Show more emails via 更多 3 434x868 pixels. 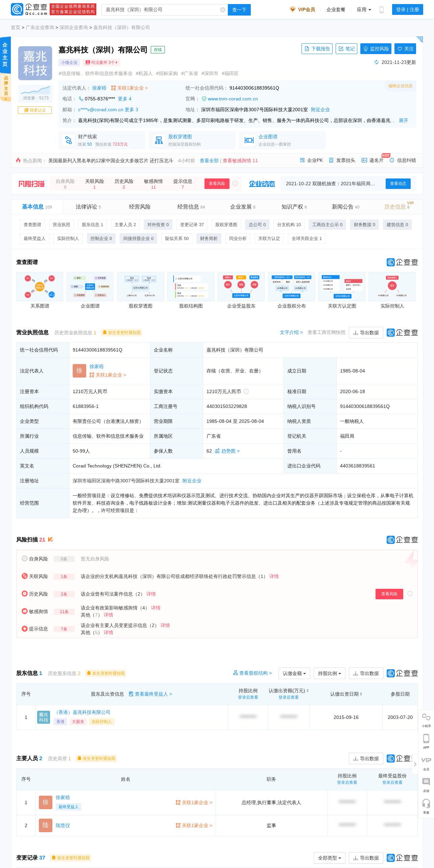click(x=131, y=110)
